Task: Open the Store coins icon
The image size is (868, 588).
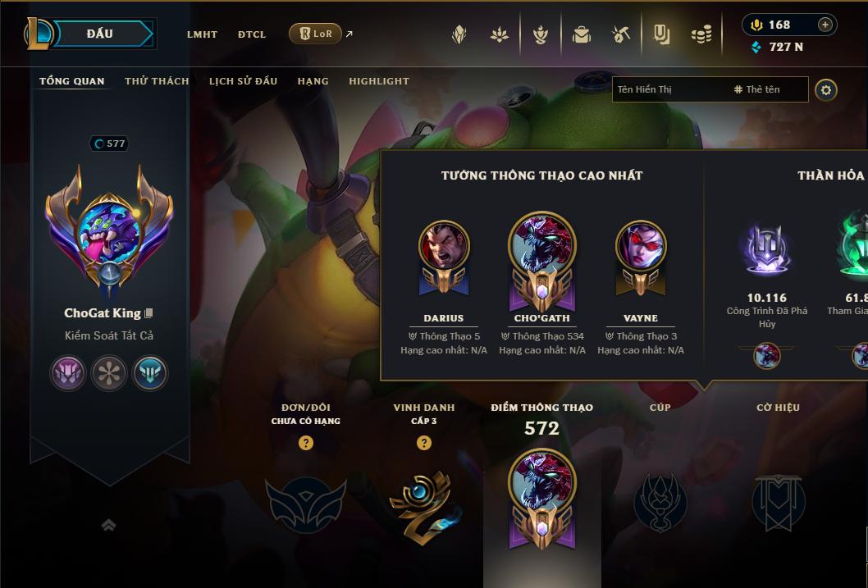Action: [x=701, y=34]
